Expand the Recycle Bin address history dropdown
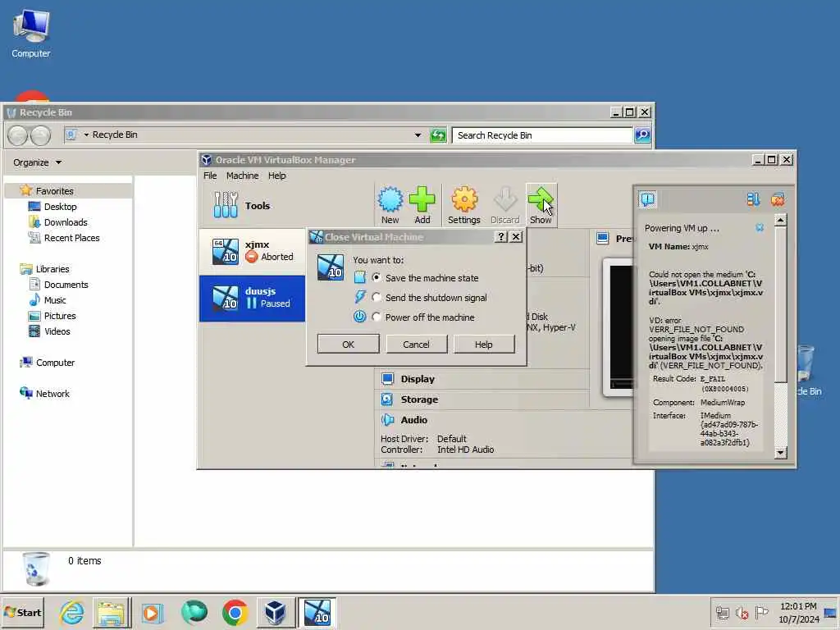 [x=418, y=135]
